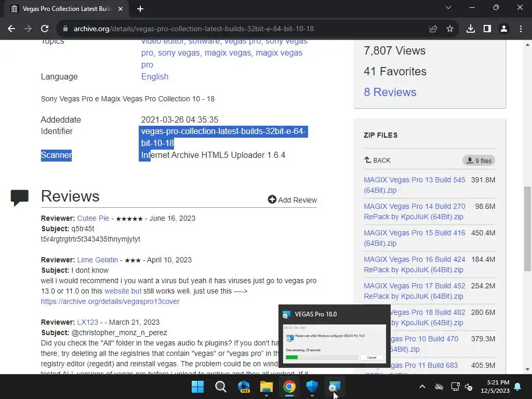Click the address bar URL
The height and width of the screenshot is (399, 532).
click(x=194, y=29)
